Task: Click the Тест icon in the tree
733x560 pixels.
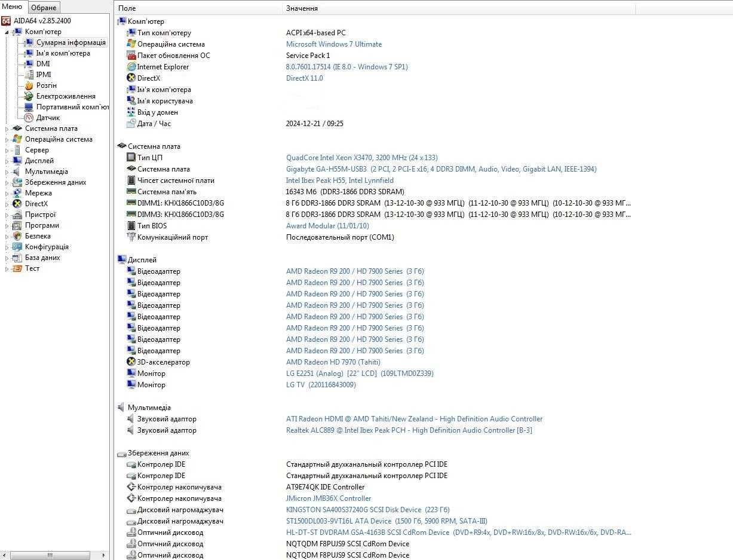Action: pos(17,268)
